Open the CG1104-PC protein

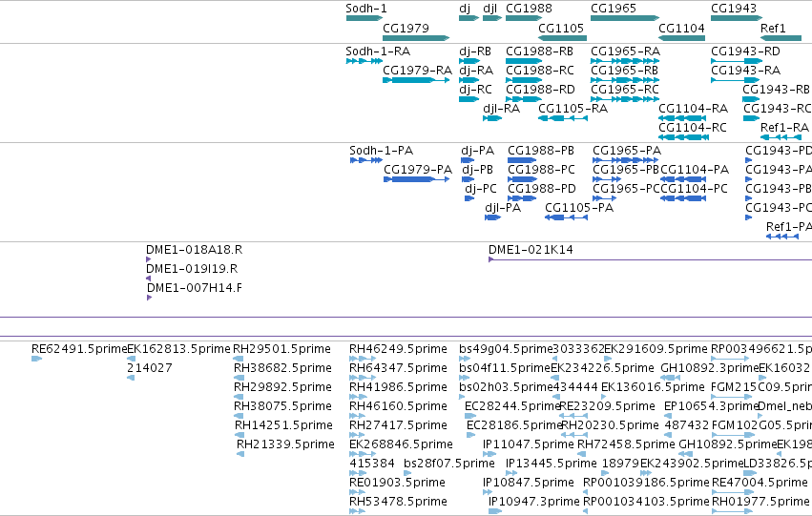(x=695, y=189)
